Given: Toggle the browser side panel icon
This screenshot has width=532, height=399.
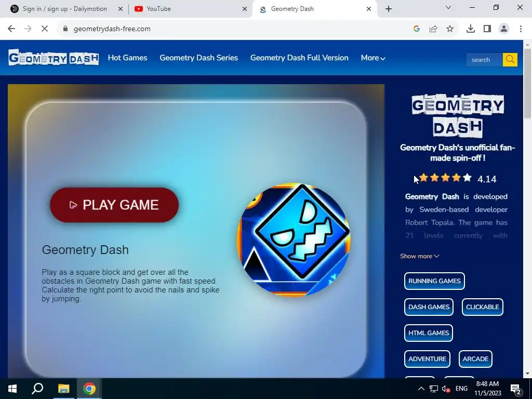Looking at the screenshot, I should click(x=487, y=29).
